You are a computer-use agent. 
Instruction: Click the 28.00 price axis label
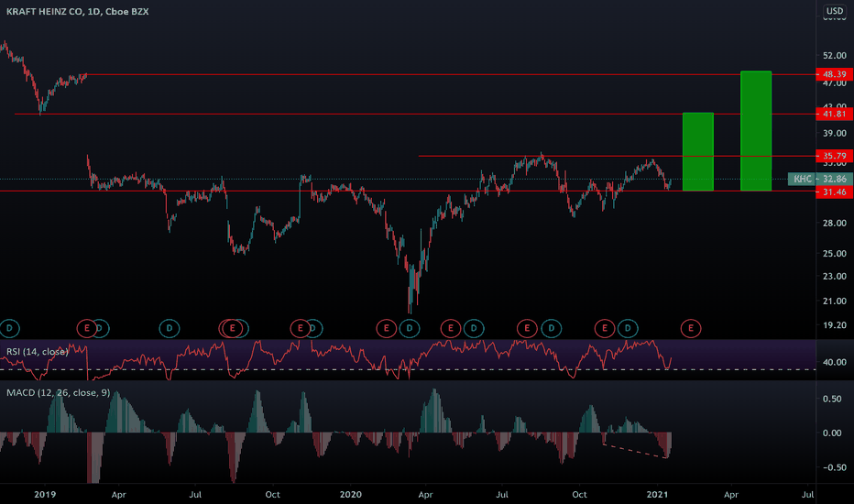[835, 223]
